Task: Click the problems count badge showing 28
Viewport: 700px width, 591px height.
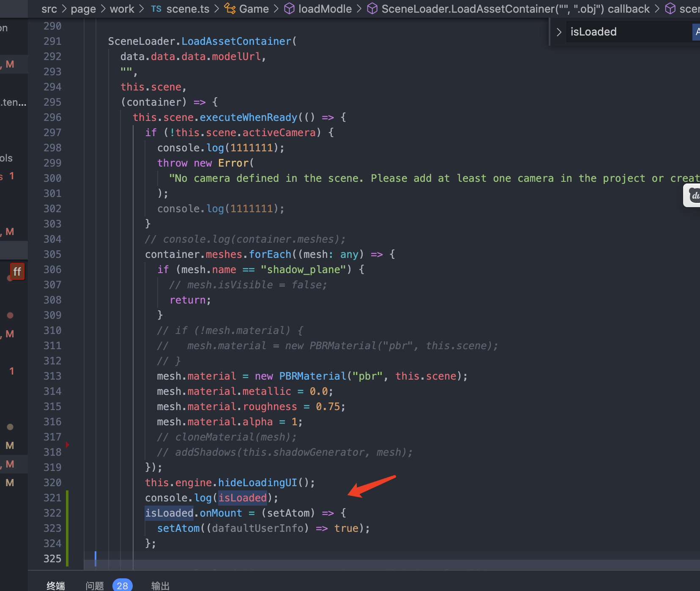Action: point(122,585)
